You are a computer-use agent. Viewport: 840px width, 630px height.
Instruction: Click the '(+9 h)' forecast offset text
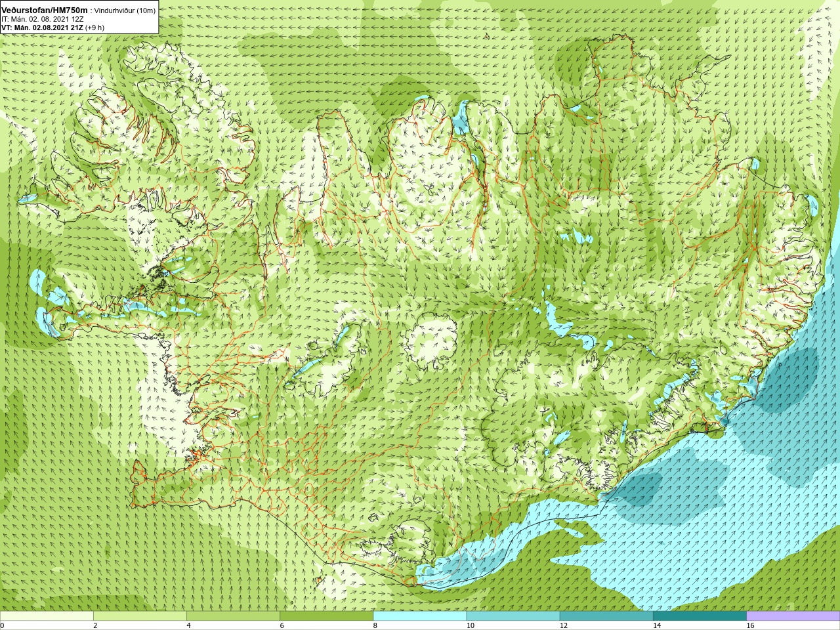[x=95, y=28]
